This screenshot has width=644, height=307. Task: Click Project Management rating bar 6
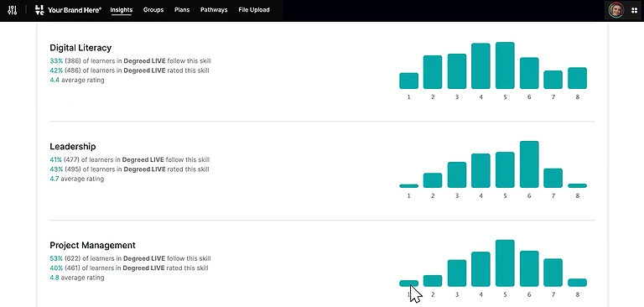tap(529, 268)
